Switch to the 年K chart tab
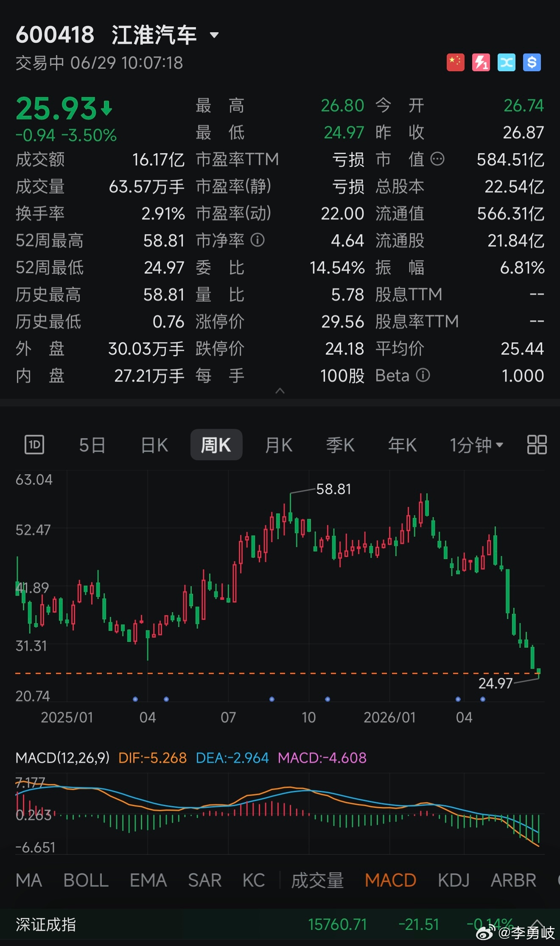This screenshot has width=560, height=946. pos(402,445)
